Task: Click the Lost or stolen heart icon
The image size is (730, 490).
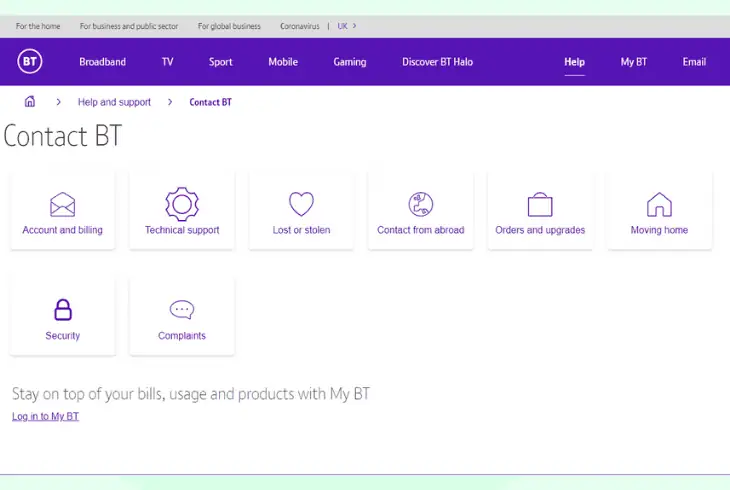Action: (x=301, y=204)
